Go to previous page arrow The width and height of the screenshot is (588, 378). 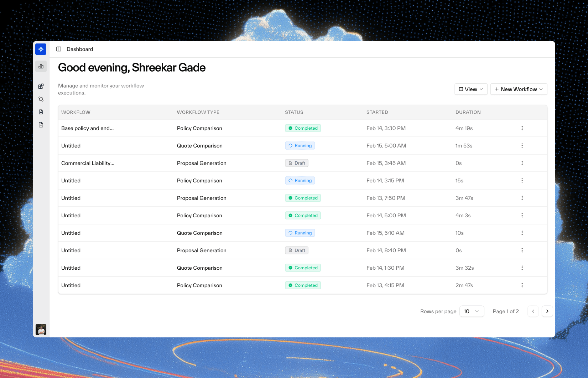533,311
